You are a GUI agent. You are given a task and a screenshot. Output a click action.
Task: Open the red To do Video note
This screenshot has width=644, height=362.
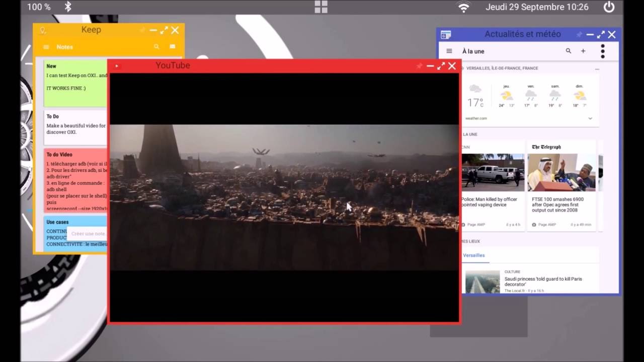[x=75, y=180]
